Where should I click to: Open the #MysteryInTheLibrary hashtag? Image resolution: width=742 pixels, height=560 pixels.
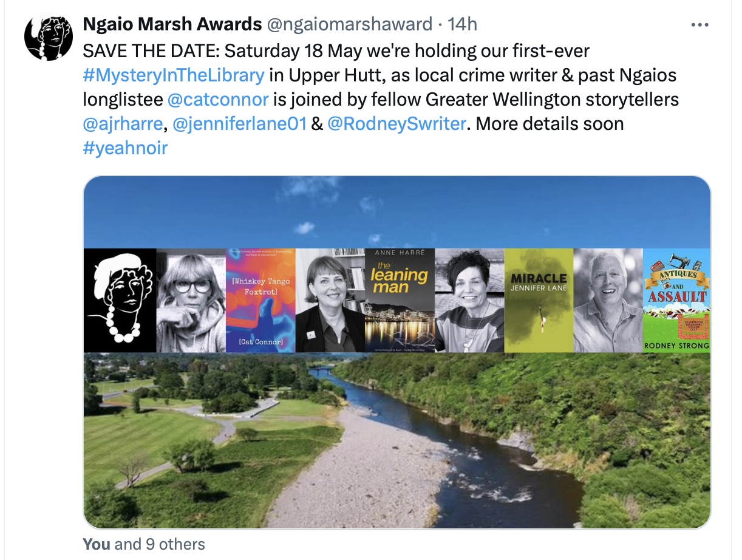click(x=174, y=75)
